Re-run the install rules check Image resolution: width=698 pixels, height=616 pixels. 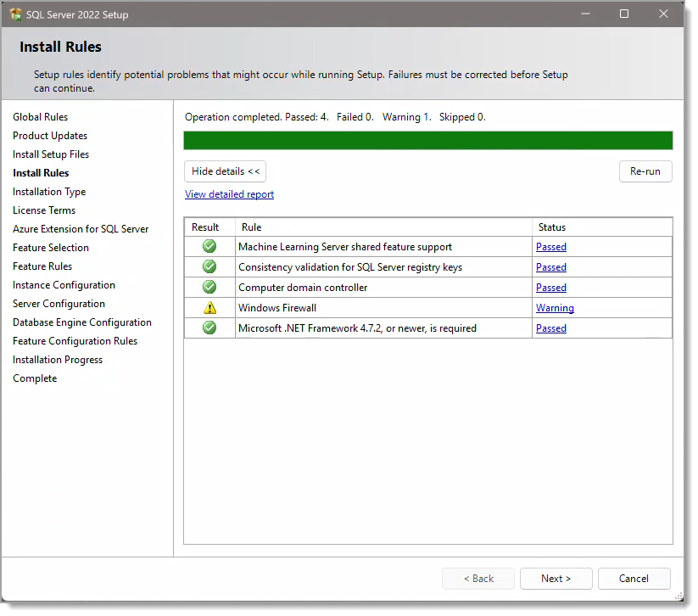(x=645, y=171)
